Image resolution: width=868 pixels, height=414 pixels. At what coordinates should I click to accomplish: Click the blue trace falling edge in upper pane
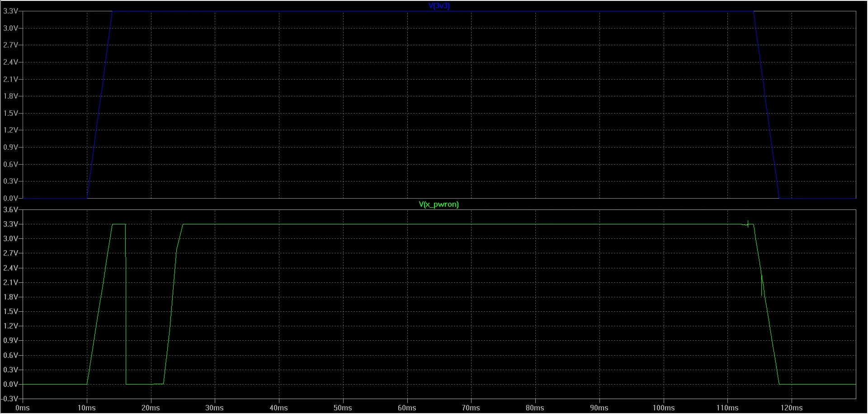pos(766,105)
